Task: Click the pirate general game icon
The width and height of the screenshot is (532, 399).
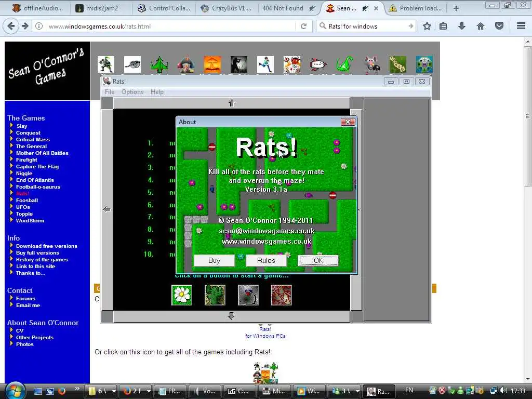Action: click(x=186, y=64)
